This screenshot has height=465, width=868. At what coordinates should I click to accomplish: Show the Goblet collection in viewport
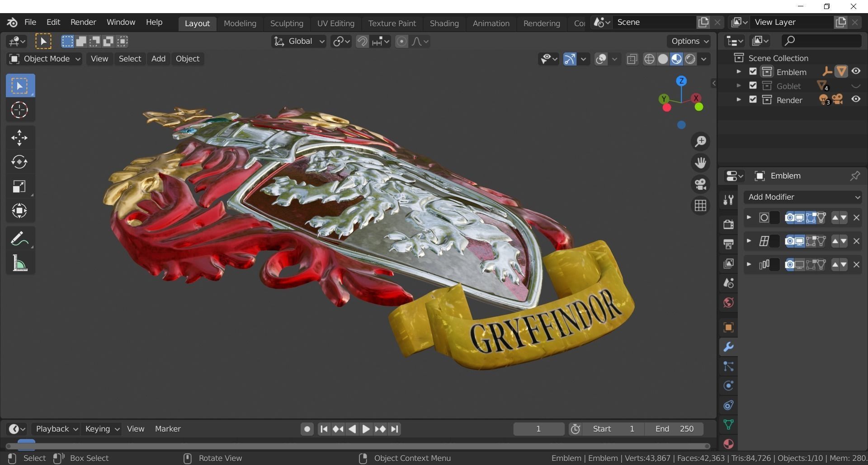click(856, 86)
